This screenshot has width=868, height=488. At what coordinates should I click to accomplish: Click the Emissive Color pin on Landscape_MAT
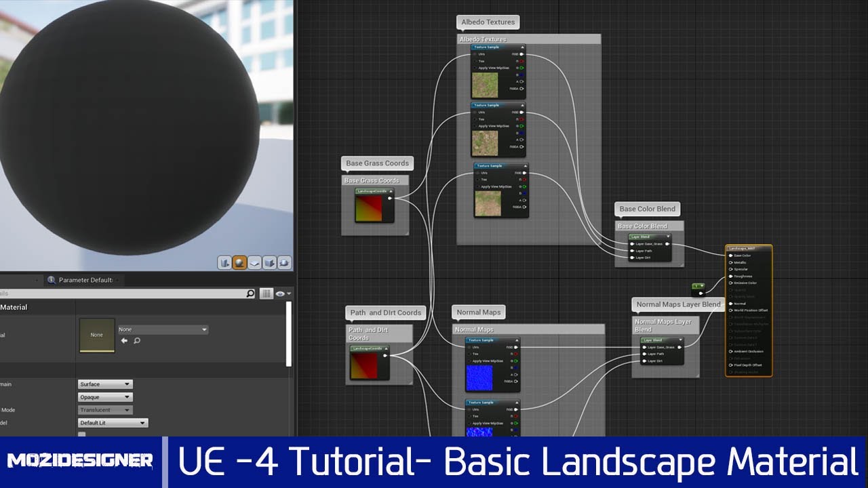coord(730,283)
